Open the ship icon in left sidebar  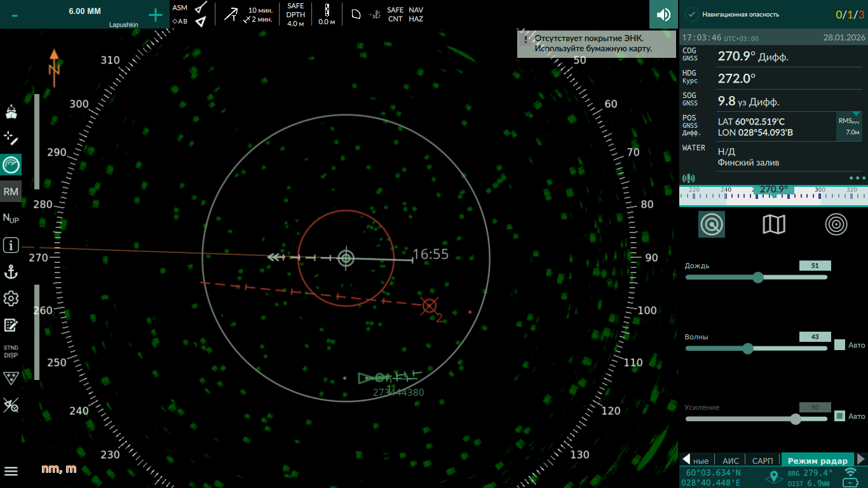click(x=11, y=112)
